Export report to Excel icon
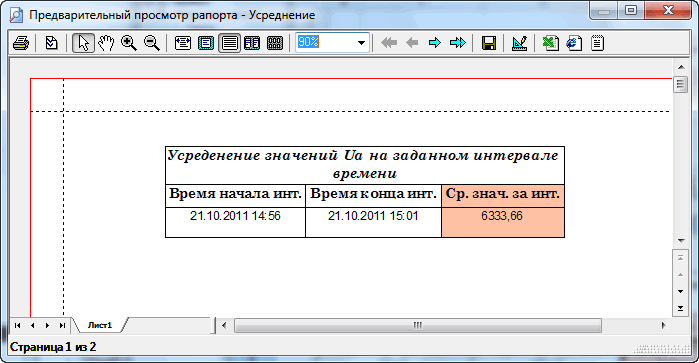Viewport: 699px width, 363px height. [551, 43]
